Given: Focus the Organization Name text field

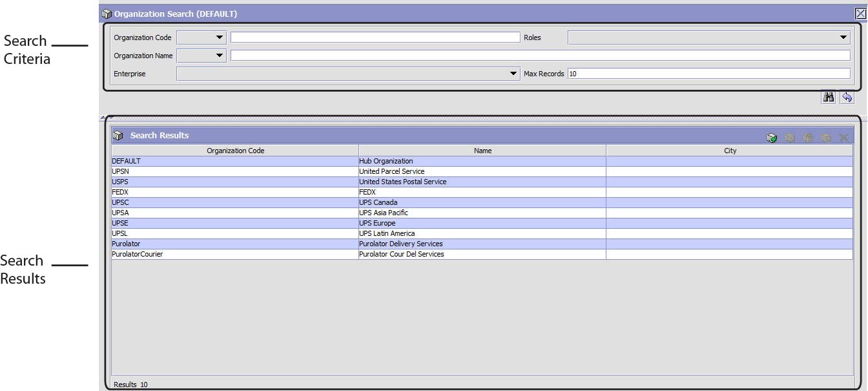Looking at the screenshot, I should (x=541, y=56).
